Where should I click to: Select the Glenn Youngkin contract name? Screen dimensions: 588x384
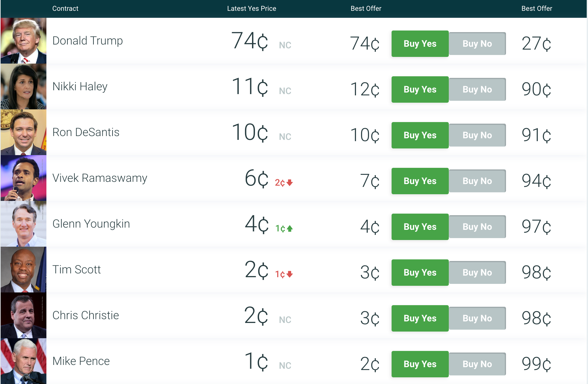[x=91, y=223]
